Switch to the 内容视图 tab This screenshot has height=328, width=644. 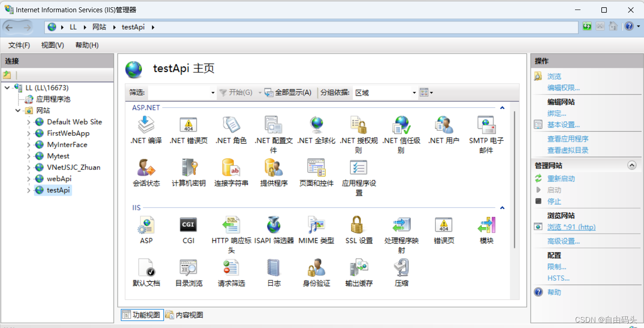tap(184, 315)
